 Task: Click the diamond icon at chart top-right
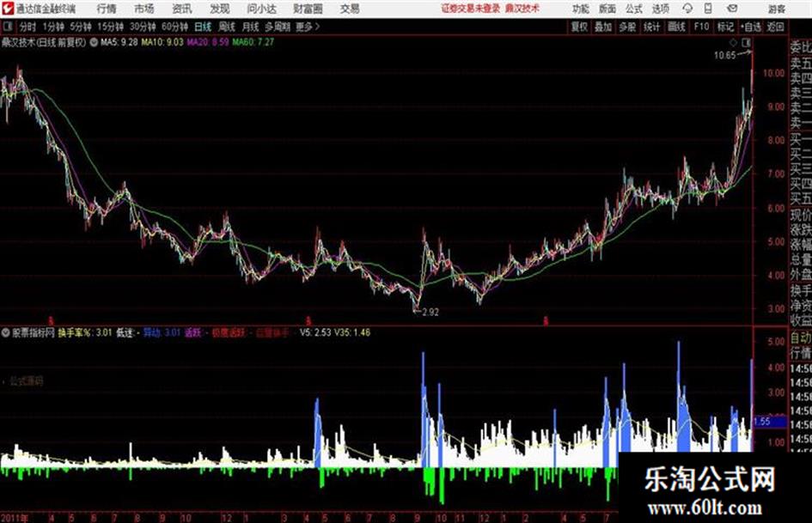(733, 42)
